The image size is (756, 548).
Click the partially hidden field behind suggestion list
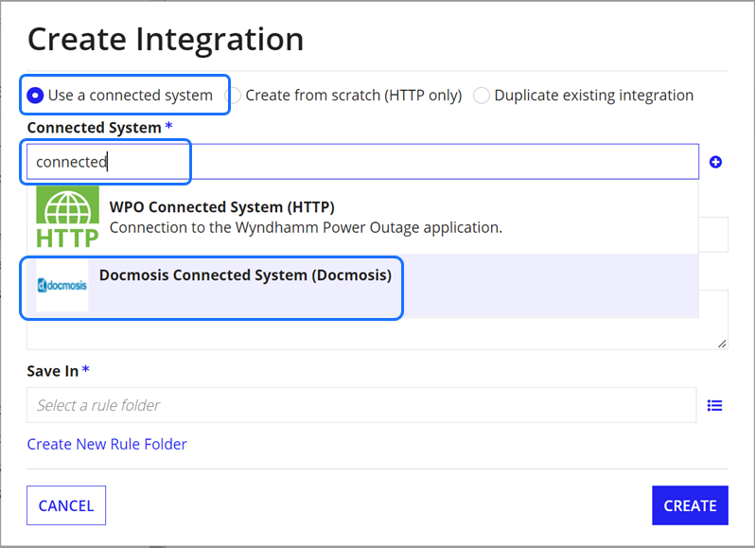tap(713, 235)
